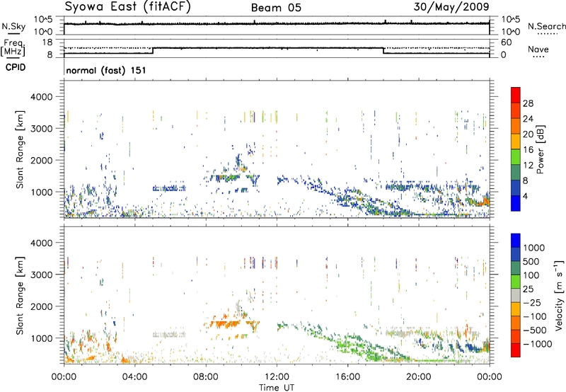566x392 pixels.
Task: Click the 'Power [dB]' colorbar title
Action: click(x=540, y=149)
